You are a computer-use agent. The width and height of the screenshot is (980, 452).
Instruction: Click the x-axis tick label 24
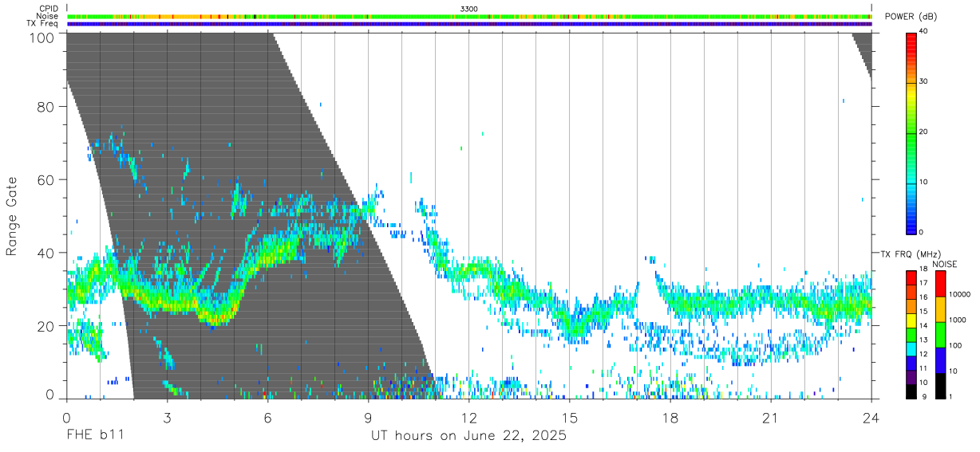871,417
